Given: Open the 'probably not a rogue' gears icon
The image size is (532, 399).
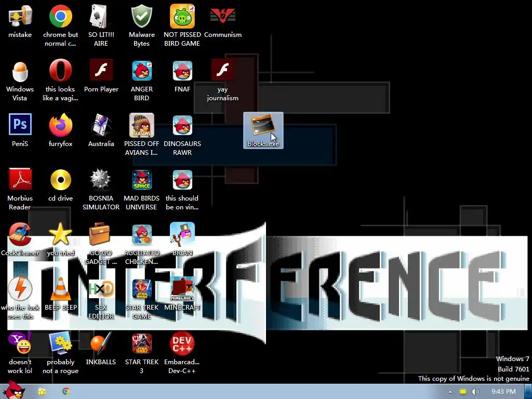Looking at the screenshot, I should tap(60, 343).
